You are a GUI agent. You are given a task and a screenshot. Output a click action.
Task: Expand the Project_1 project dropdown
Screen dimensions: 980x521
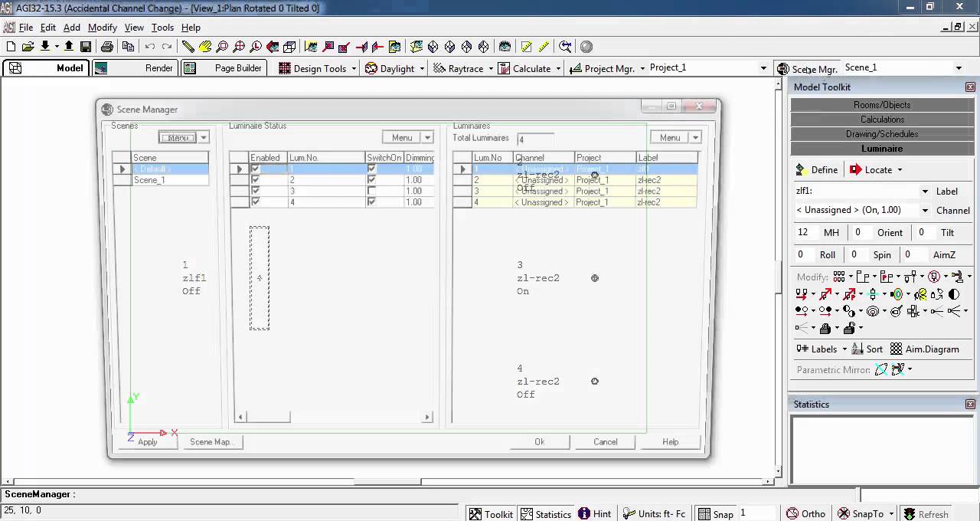click(x=763, y=68)
